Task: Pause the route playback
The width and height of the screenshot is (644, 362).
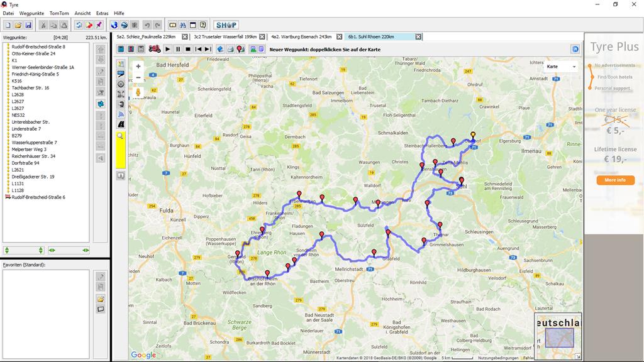Action: point(178,49)
